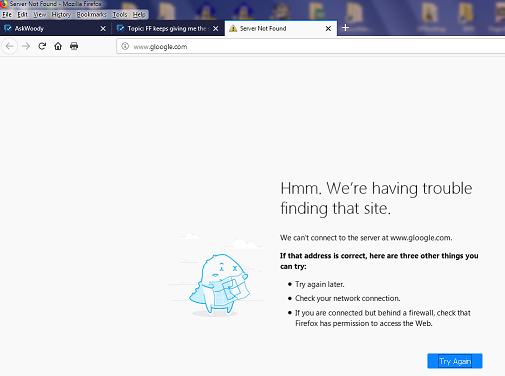Click the Firefox logo in title bar
The width and height of the screenshot is (505, 376).
pos(4,4)
